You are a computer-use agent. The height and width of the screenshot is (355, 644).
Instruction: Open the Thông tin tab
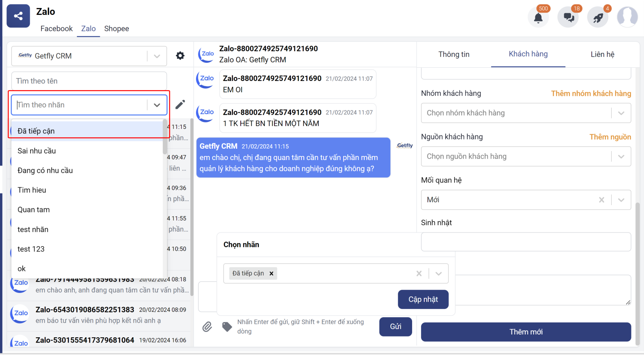point(454,54)
